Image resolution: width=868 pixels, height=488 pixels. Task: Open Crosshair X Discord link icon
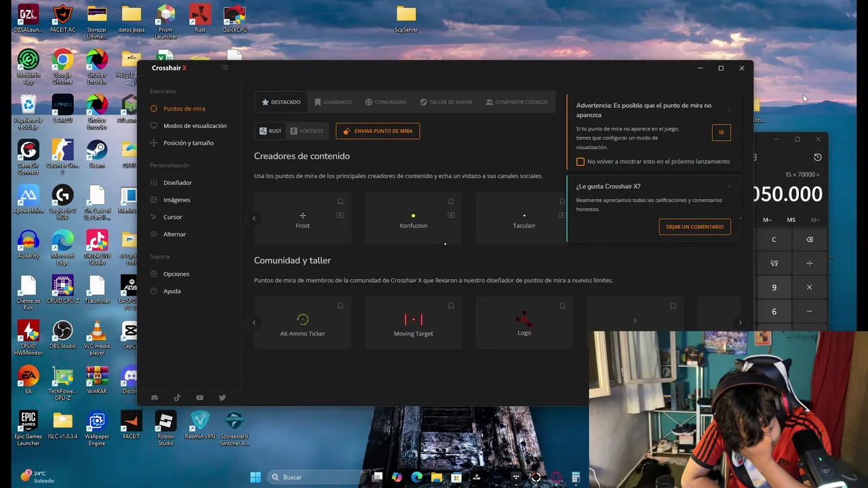click(155, 398)
